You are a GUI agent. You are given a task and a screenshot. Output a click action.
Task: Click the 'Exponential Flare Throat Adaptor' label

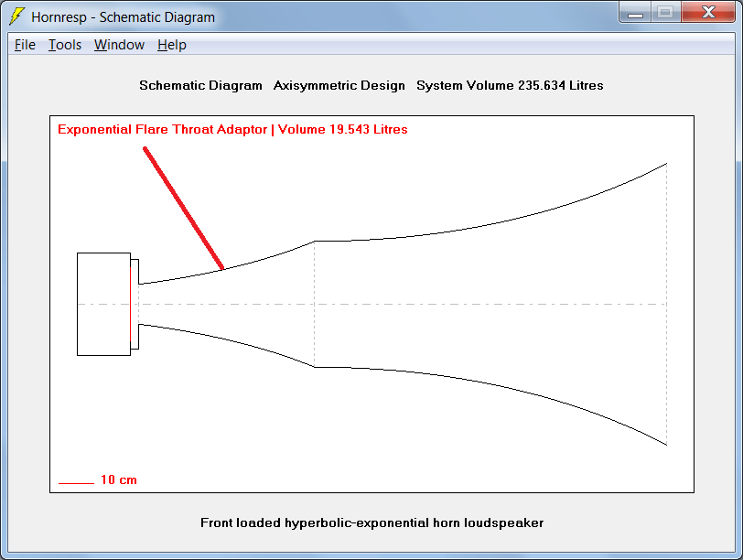tap(163, 129)
